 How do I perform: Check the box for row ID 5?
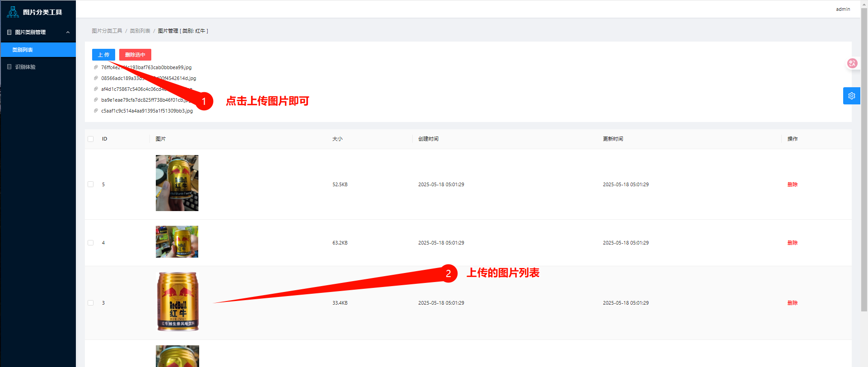coord(91,184)
